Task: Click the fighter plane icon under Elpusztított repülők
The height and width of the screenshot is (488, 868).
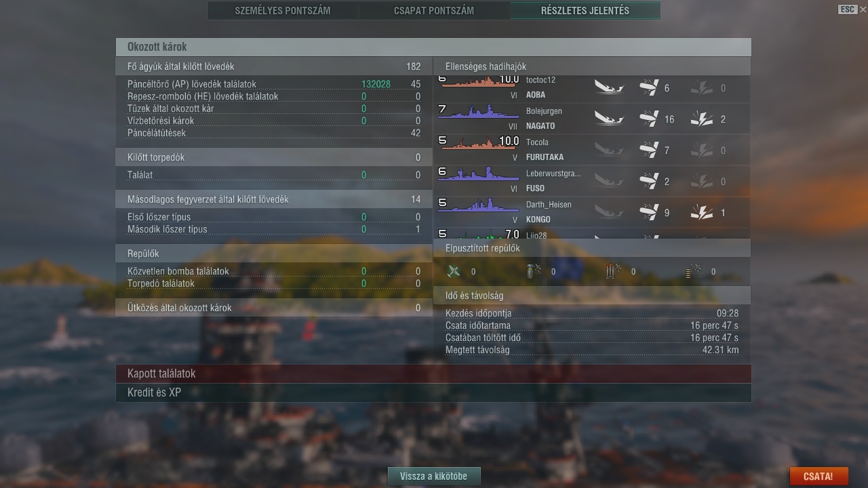Action: tap(454, 271)
